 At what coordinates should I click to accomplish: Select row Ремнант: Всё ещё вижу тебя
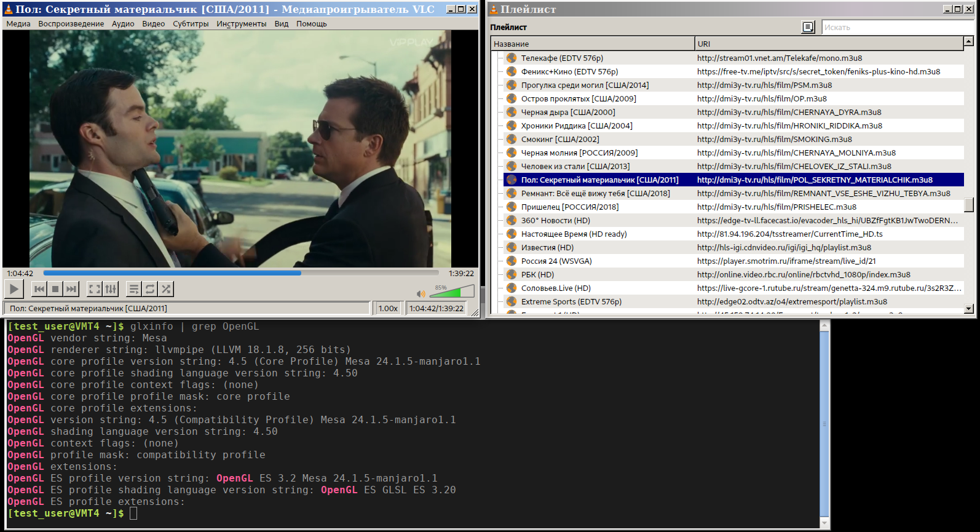point(733,193)
